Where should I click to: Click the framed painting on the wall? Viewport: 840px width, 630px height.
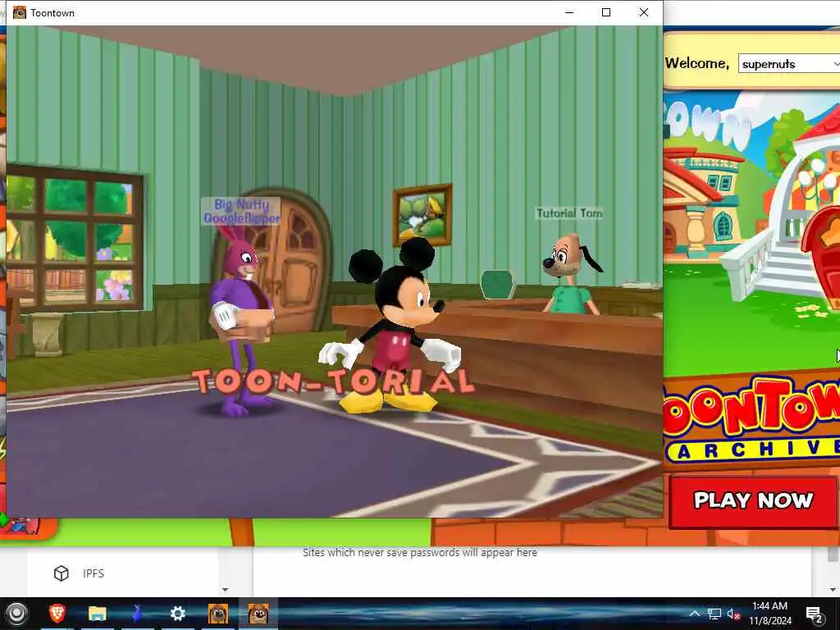422,214
